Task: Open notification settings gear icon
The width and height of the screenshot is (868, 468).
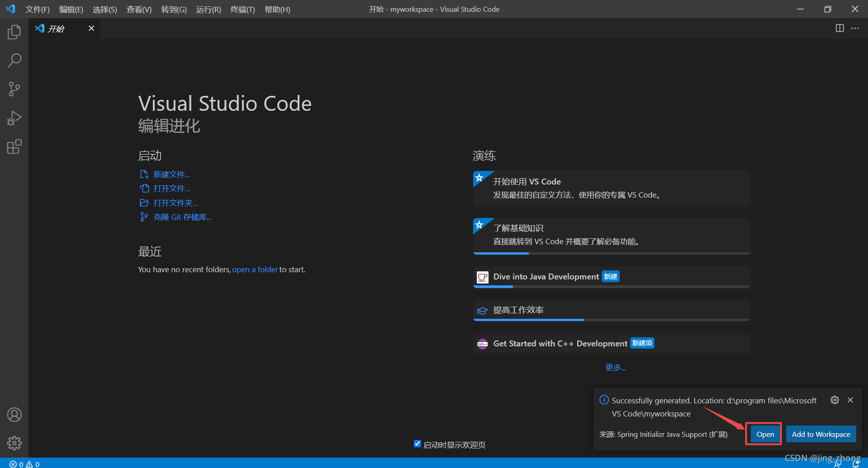Action: coord(835,400)
